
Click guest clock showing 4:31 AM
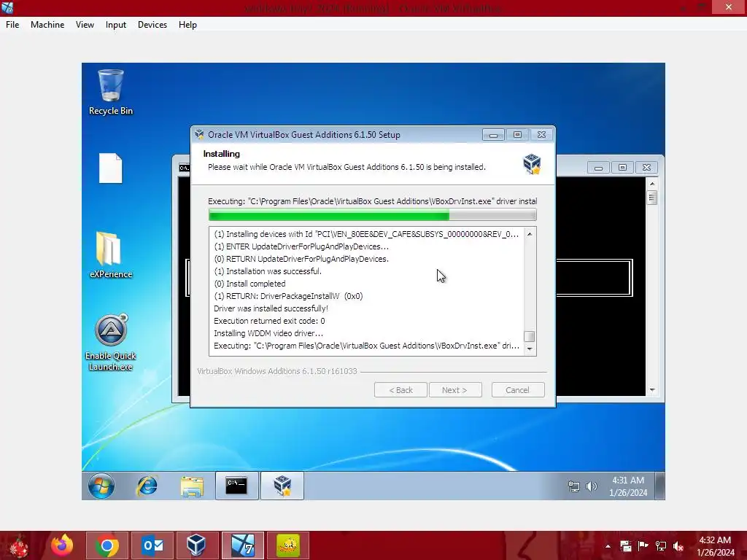(628, 486)
